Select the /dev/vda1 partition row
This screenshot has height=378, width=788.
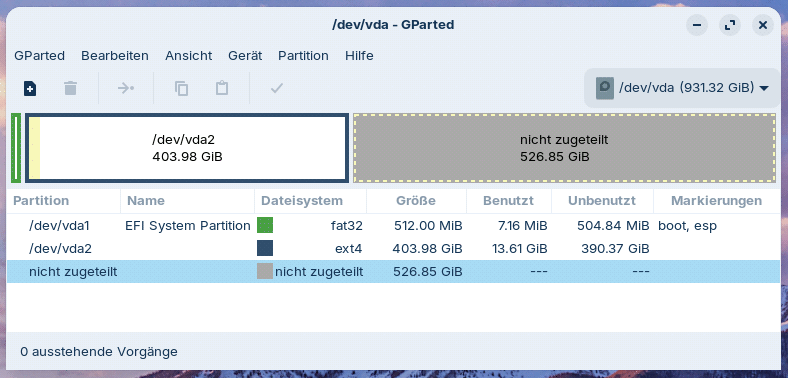point(393,226)
